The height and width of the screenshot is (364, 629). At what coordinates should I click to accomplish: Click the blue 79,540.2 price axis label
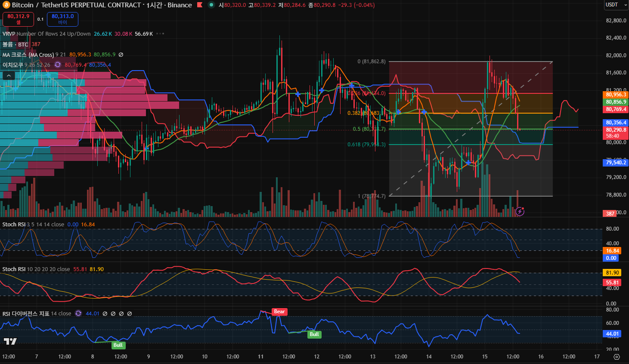[616, 163]
